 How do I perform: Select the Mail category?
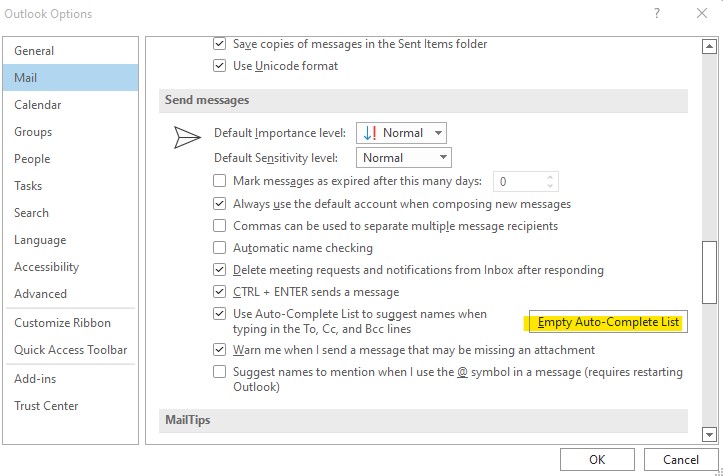70,77
